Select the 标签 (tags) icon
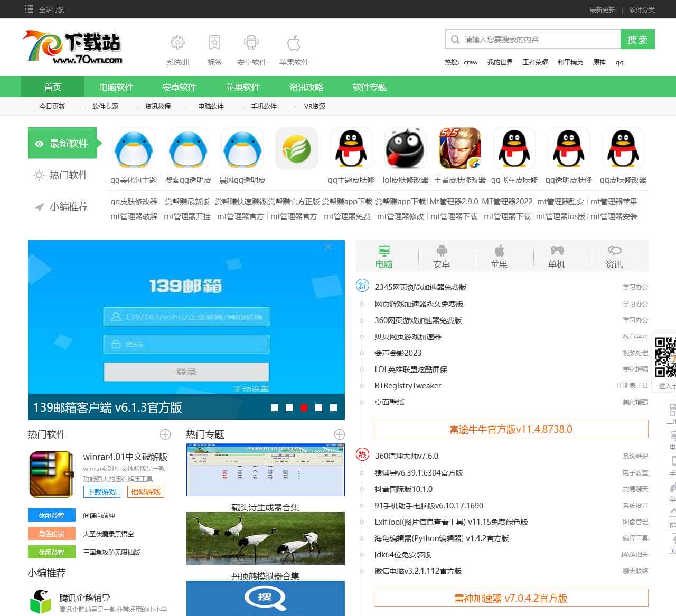676x616 pixels. click(214, 43)
